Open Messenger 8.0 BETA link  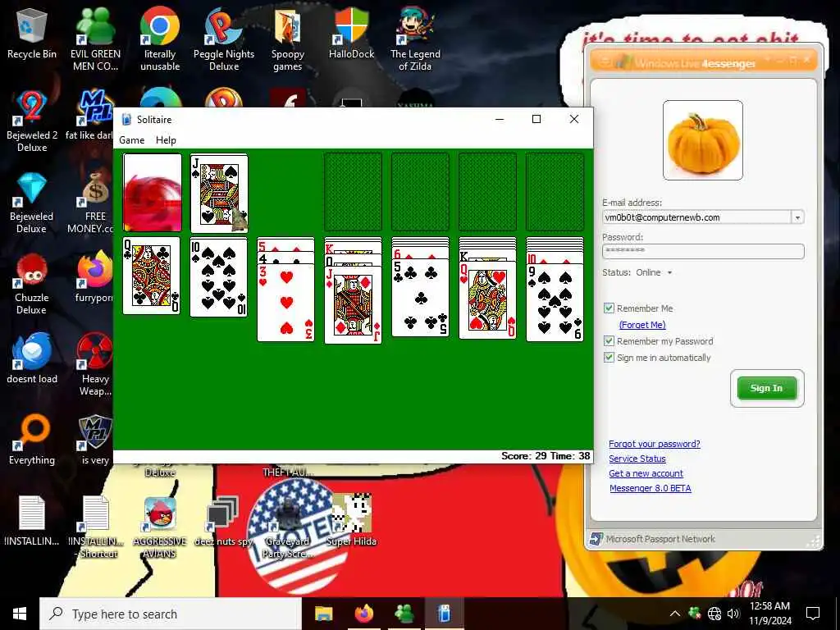(x=651, y=488)
